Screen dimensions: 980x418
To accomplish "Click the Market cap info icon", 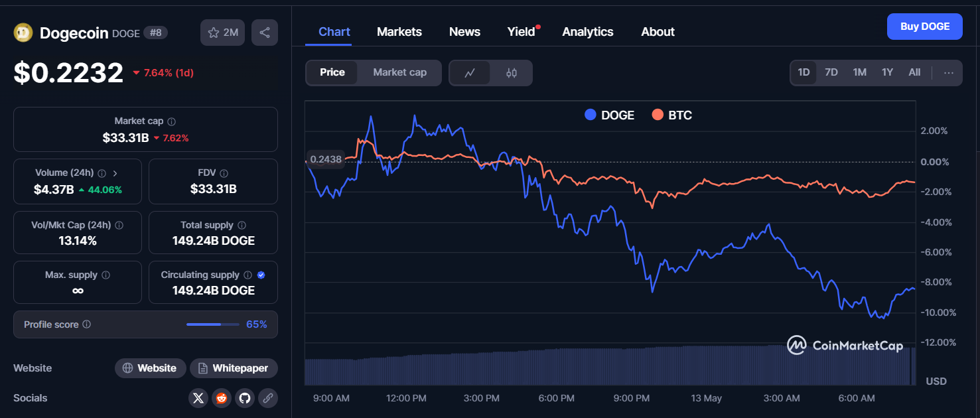I will coord(172,121).
